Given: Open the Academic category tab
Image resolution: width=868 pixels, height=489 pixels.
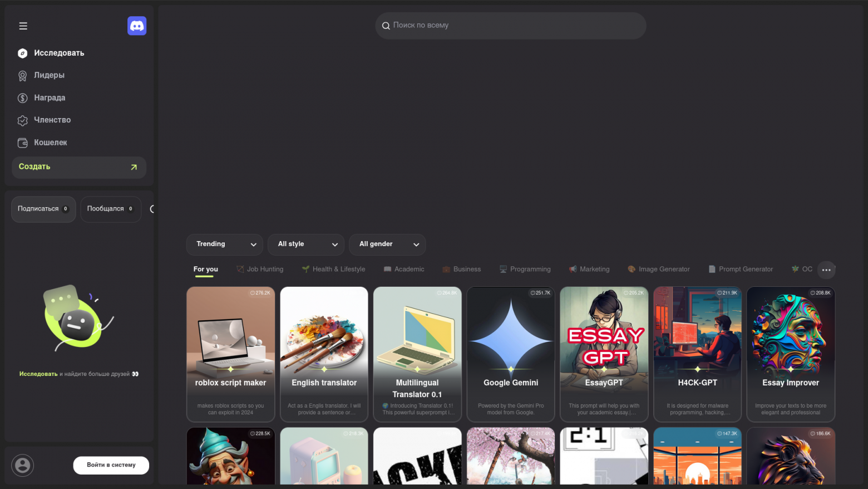Looking at the screenshot, I should coord(404,270).
